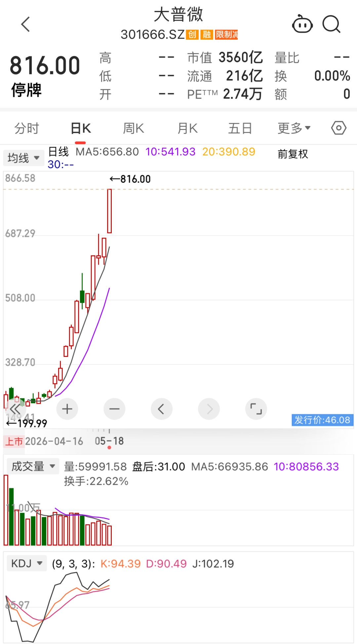Screen dimensions: 357x644
Task: Tap the 盘后:31.00 readout
Action: pyautogui.click(x=159, y=467)
